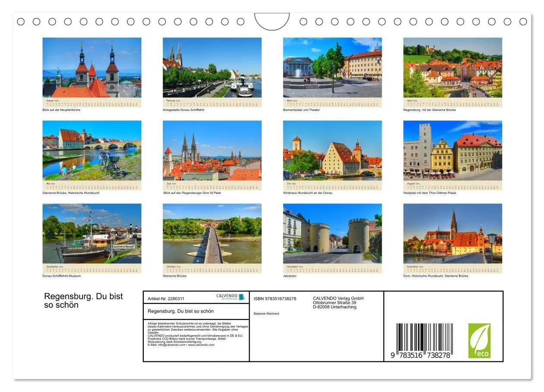The image size is (544, 392).
Task: Click caption 'Donau-Schifffahrts-Museum'
Action: point(62,276)
